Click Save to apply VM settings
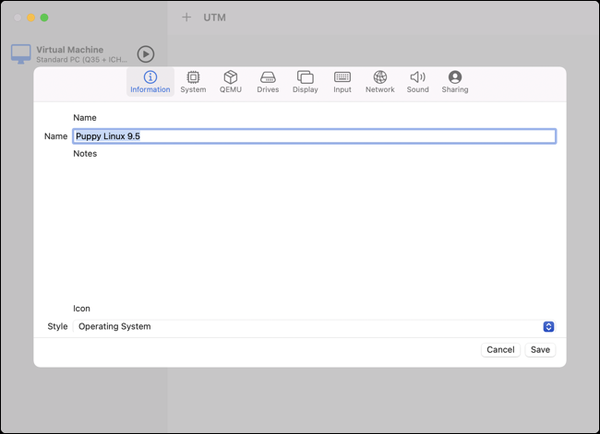Viewport: 600px width, 434px height. pyautogui.click(x=540, y=350)
